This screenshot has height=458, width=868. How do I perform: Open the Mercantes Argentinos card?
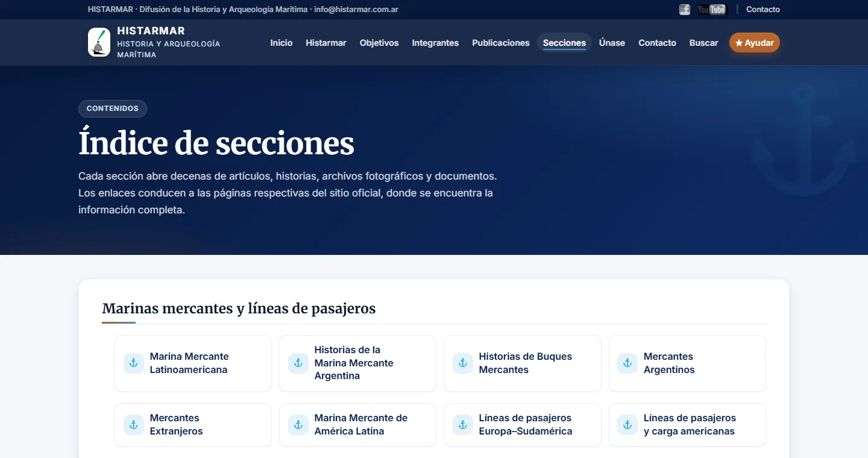pyautogui.click(x=687, y=363)
